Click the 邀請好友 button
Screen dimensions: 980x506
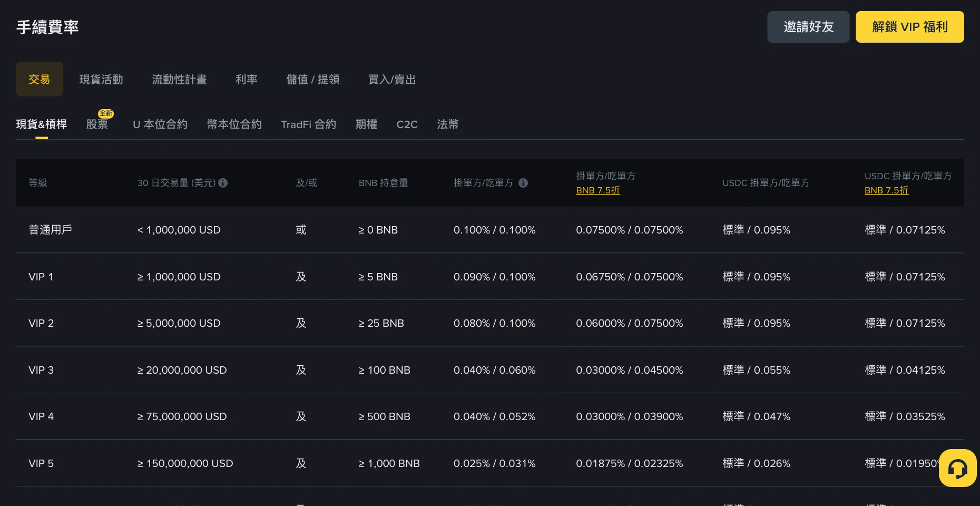tap(808, 27)
